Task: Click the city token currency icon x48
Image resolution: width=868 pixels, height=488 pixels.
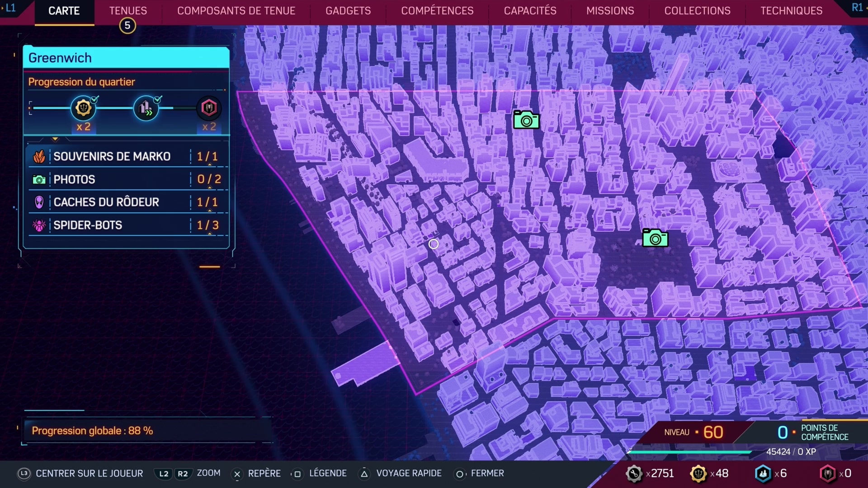Action: (698, 474)
